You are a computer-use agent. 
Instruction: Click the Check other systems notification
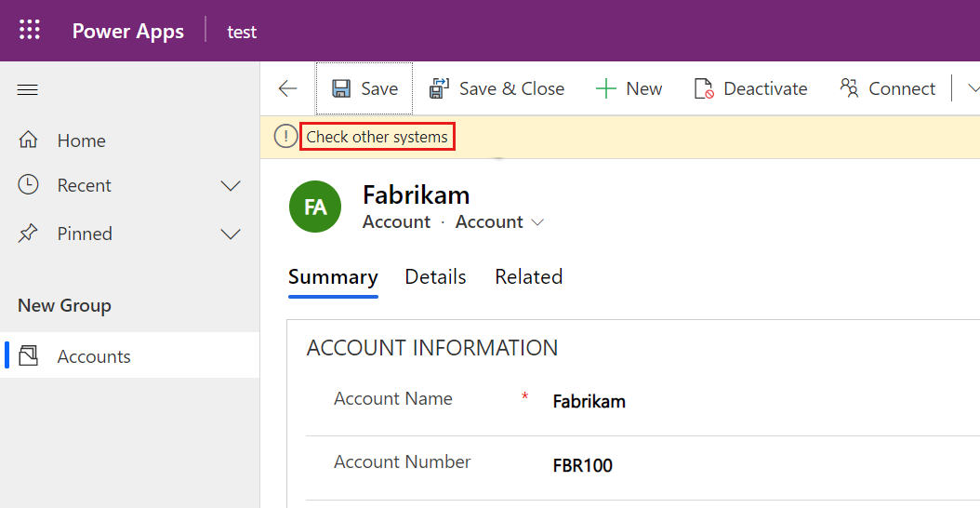377,137
